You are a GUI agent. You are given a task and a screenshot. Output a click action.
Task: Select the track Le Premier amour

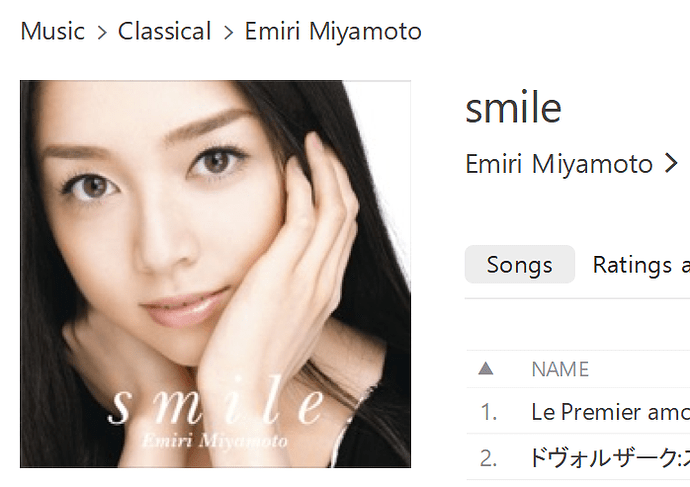[610, 412]
